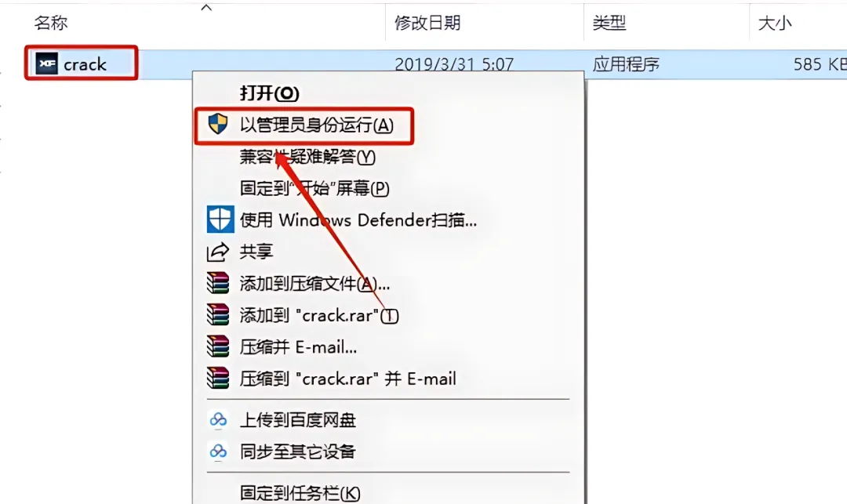847x504 pixels.
Task: Click the crack application file icon
Action: pos(47,63)
